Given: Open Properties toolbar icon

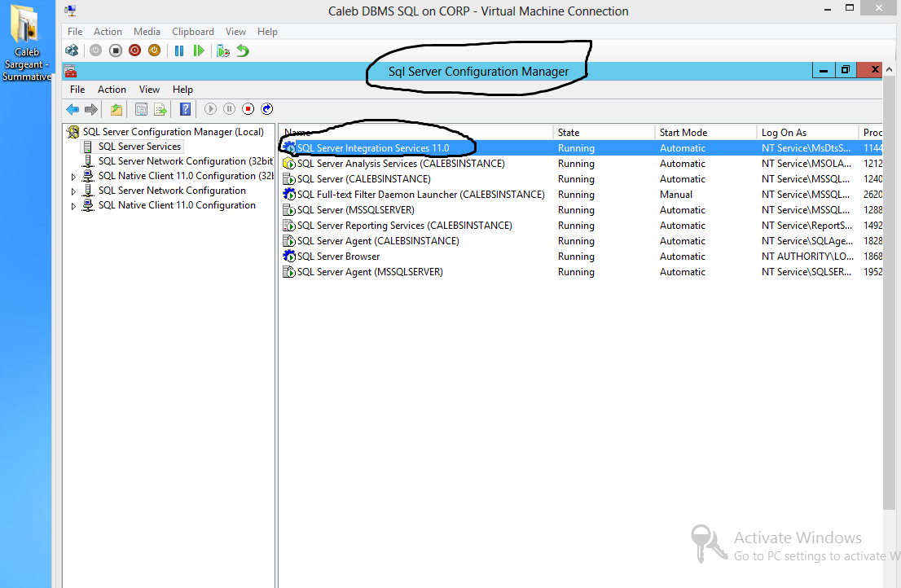Looking at the screenshot, I should (x=142, y=109).
